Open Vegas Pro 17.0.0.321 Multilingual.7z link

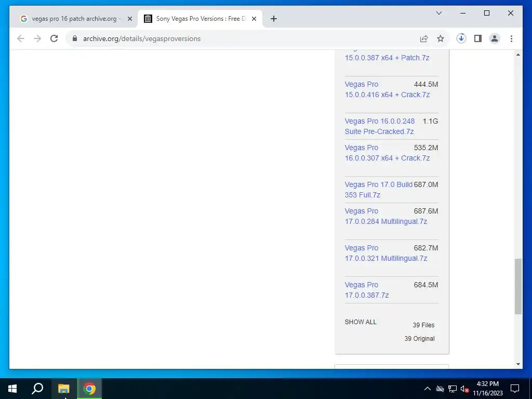[386, 253]
